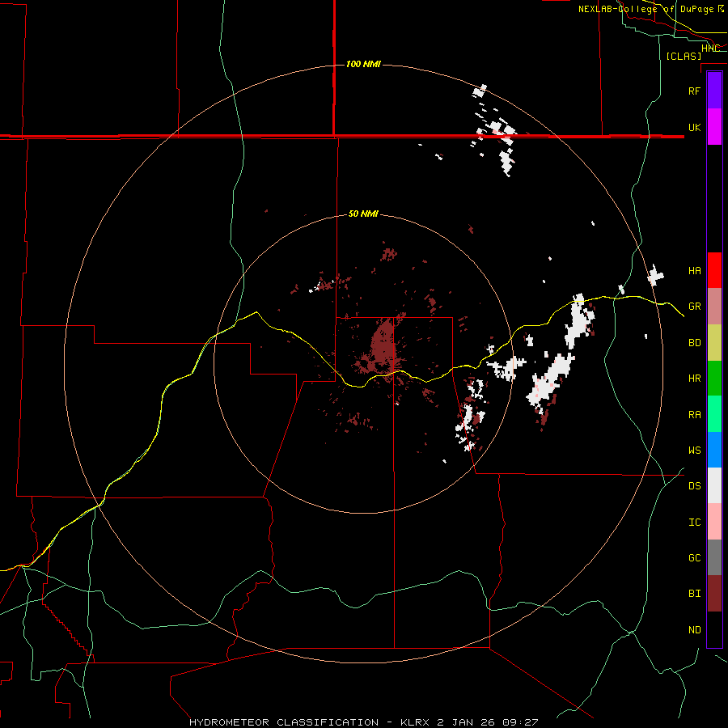Click the Hydrometeor Classification KLRX title caption
728x728 pixels.
[363, 722]
